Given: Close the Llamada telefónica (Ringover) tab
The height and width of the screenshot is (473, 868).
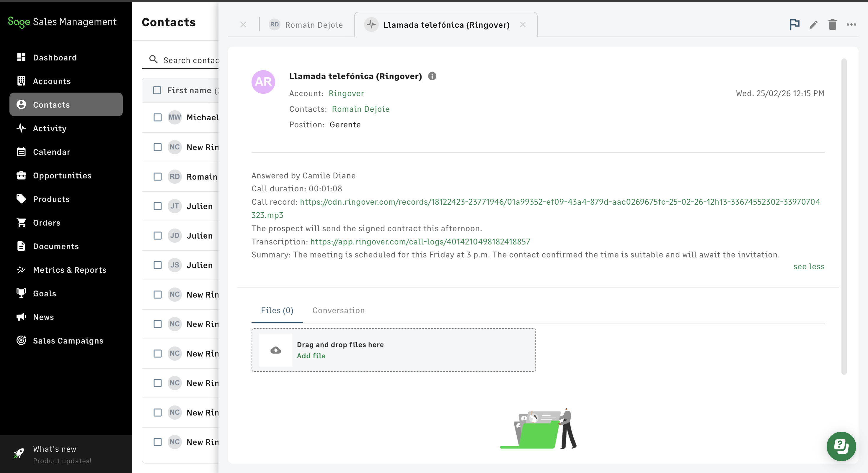Looking at the screenshot, I should tap(523, 24).
